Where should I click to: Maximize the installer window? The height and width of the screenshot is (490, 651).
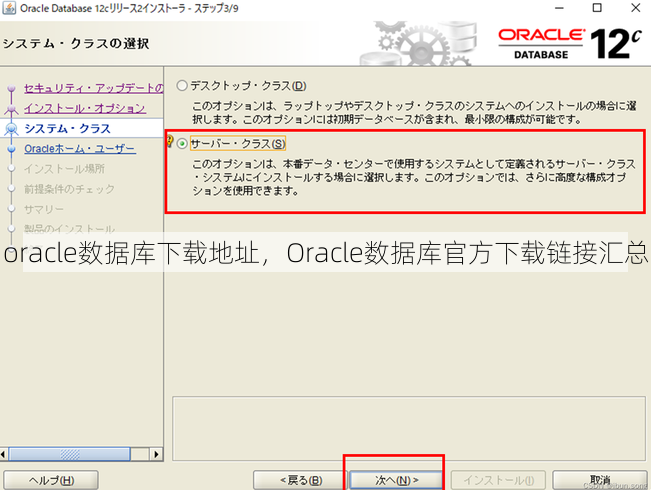(x=597, y=8)
